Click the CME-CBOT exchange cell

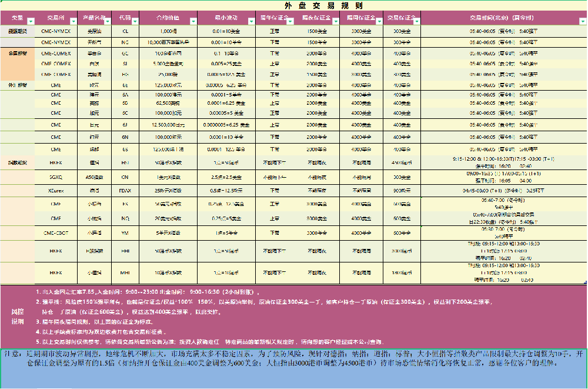pyautogui.click(x=56, y=233)
